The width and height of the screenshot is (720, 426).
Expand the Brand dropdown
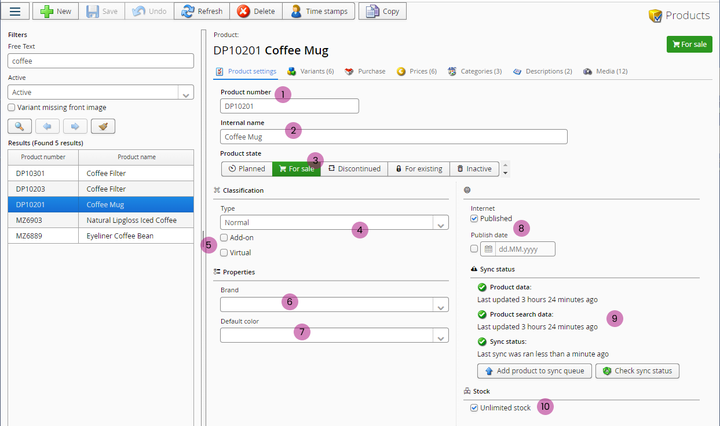334,304
